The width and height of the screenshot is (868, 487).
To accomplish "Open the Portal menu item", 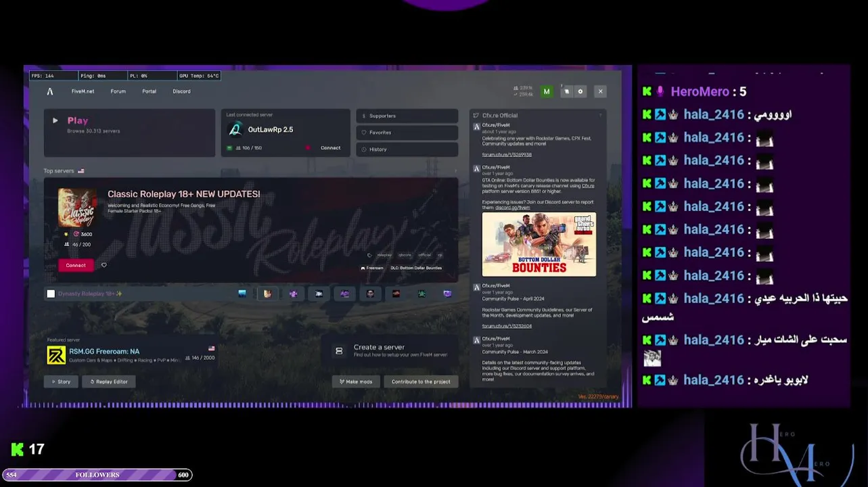I will pos(150,91).
